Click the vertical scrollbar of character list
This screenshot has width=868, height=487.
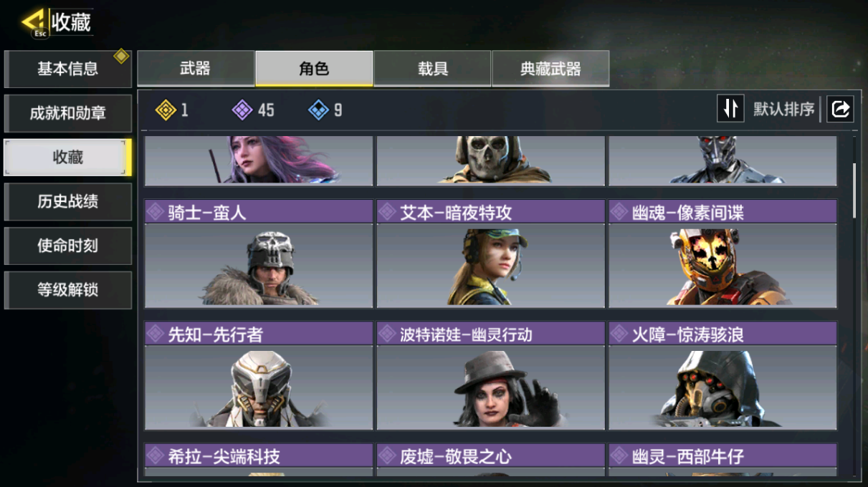pos(854,191)
